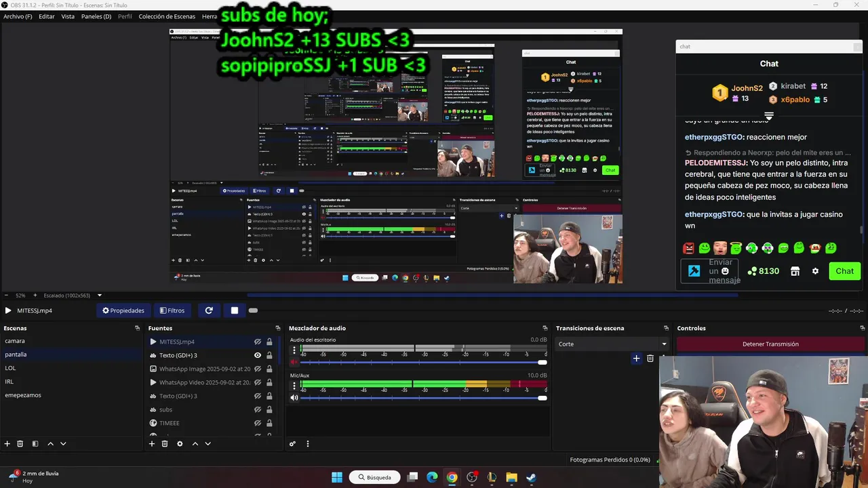
Task: Zoom in preview with the plus icon
Action: pyautogui.click(x=35, y=296)
